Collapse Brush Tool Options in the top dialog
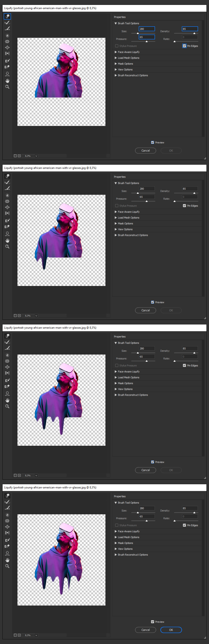The image size is (209, 644). (x=116, y=23)
